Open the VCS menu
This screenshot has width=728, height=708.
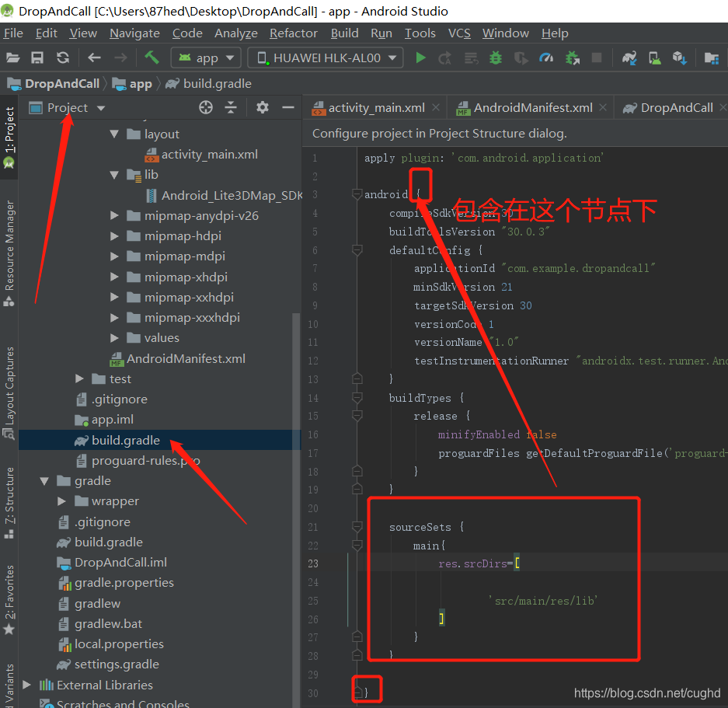[459, 33]
